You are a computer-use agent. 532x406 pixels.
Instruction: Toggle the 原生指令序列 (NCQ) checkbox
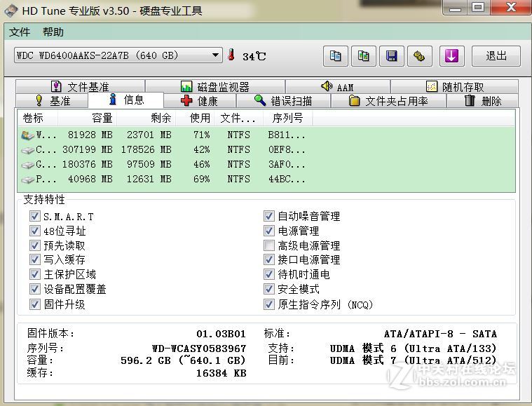268,304
